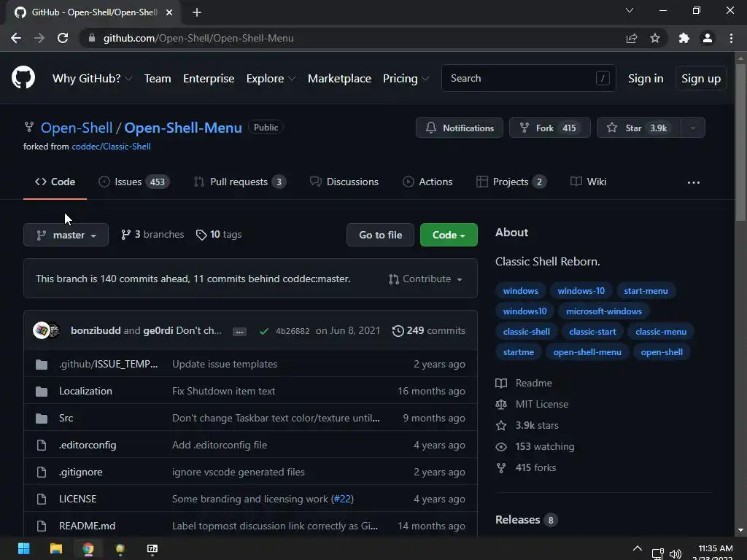Expand the Explore menu

(x=271, y=79)
